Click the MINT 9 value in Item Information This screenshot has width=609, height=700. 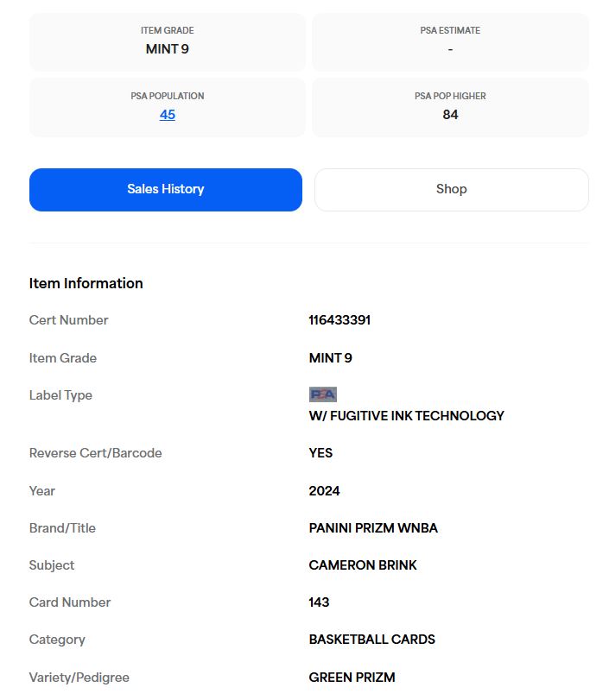(x=330, y=358)
